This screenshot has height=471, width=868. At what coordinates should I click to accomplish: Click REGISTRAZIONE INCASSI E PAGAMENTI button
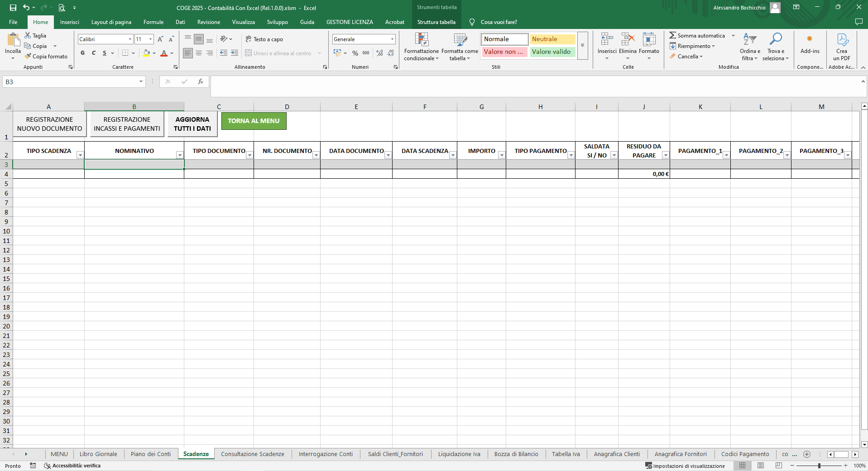tap(127, 124)
